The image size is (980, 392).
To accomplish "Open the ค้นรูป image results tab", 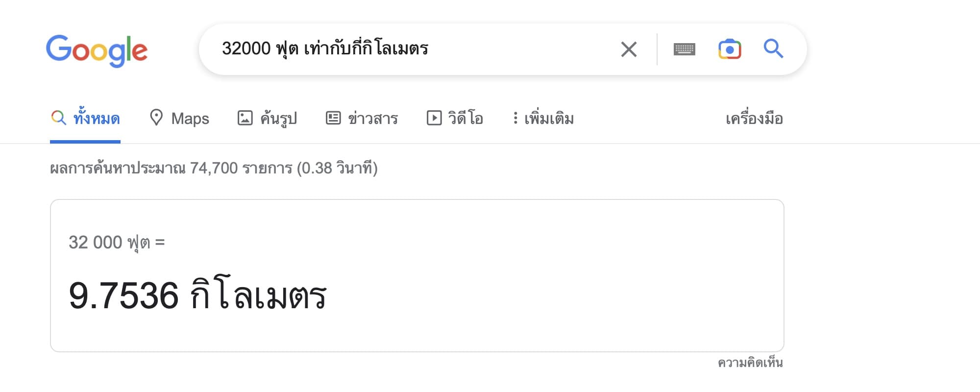I will [278, 119].
